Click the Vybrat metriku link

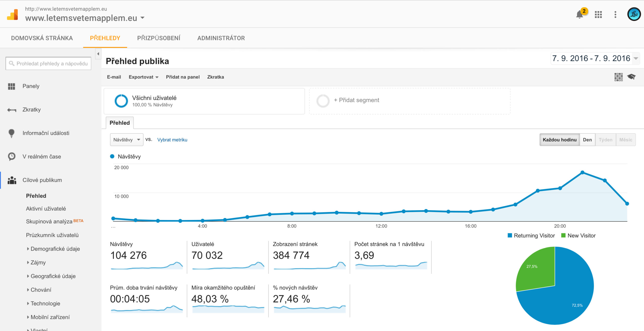coord(172,140)
